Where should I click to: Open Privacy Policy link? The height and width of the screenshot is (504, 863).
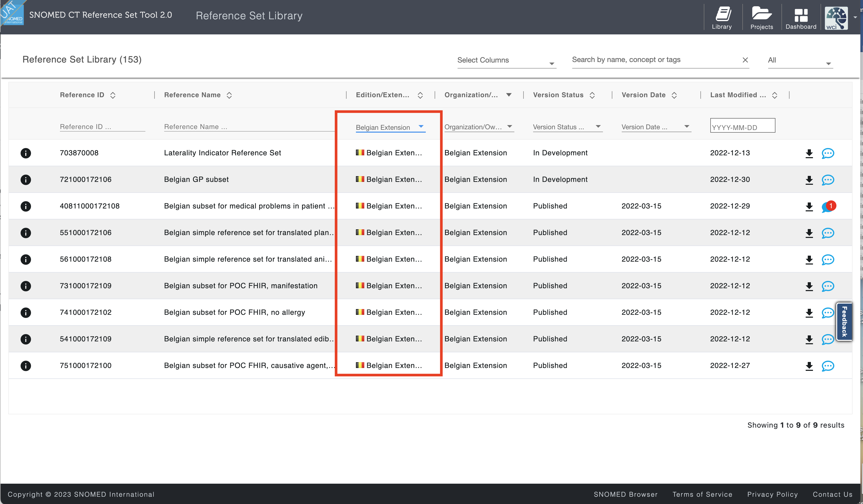coord(772,494)
